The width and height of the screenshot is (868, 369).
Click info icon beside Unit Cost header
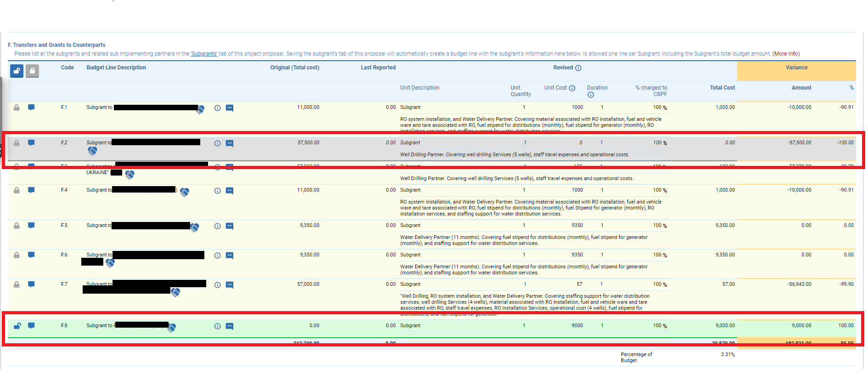[x=572, y=88]
